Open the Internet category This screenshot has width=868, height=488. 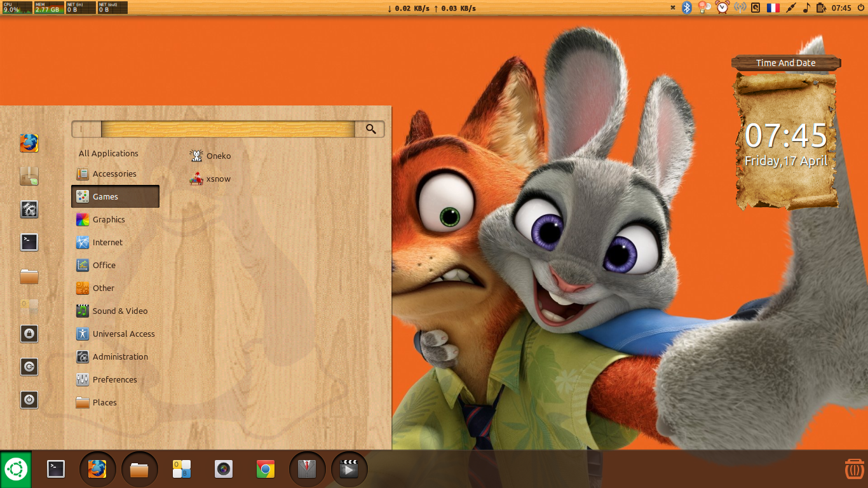pyautogui.click(x=115, y=242)
